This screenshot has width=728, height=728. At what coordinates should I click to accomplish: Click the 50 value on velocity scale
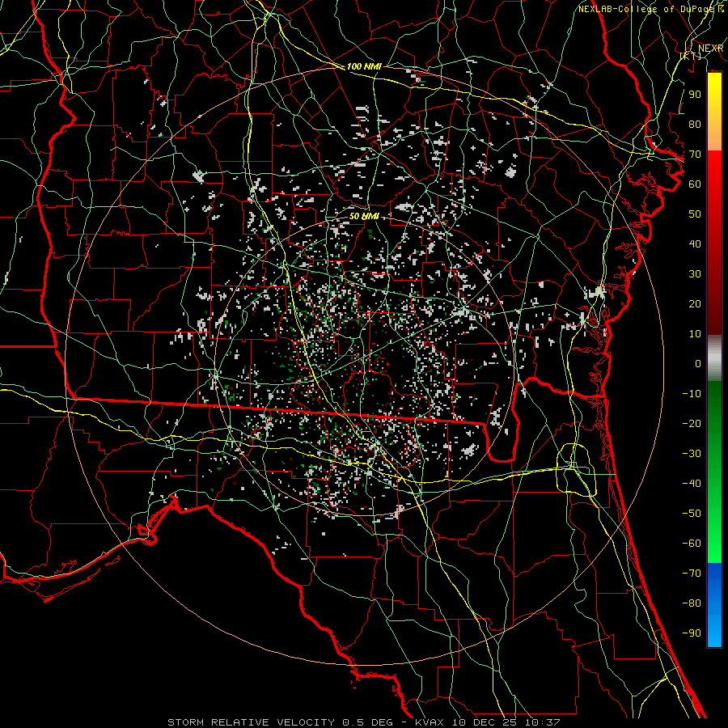click(x=695, y=214)
